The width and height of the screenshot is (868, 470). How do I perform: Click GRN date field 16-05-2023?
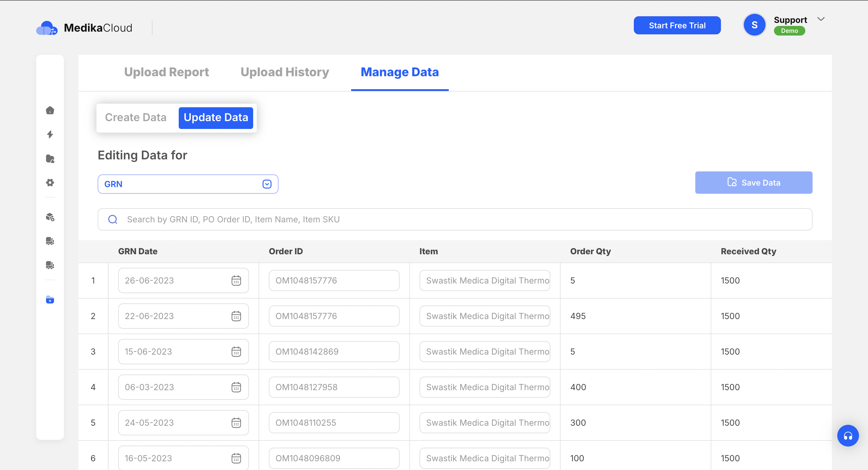183,458
